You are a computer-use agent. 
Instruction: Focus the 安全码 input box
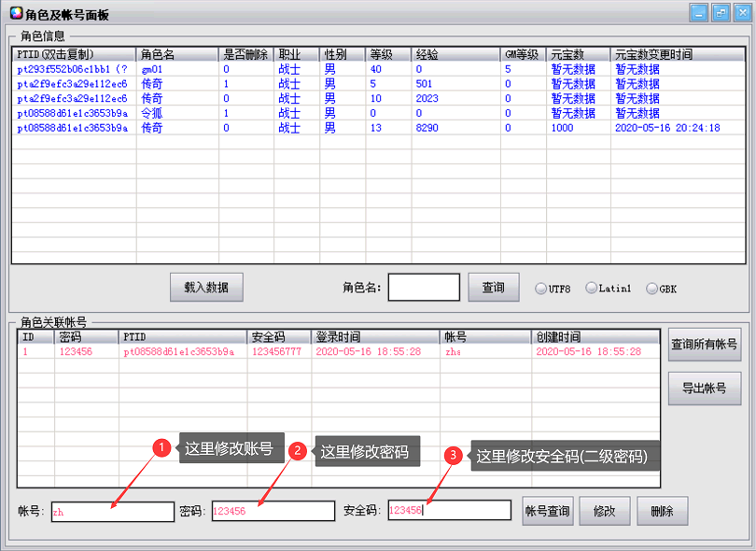(449, 510)
